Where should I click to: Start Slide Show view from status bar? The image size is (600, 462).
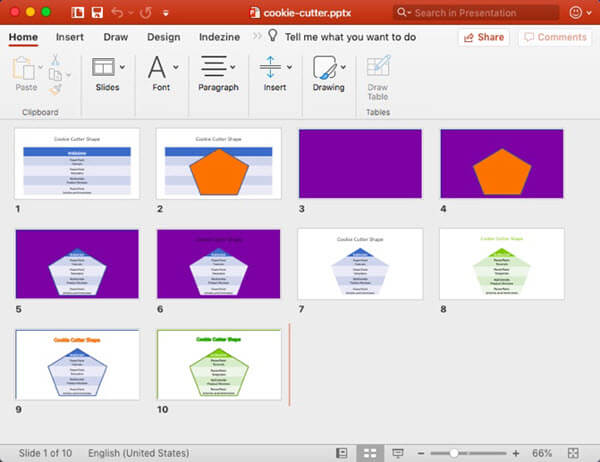click(397, 452)
